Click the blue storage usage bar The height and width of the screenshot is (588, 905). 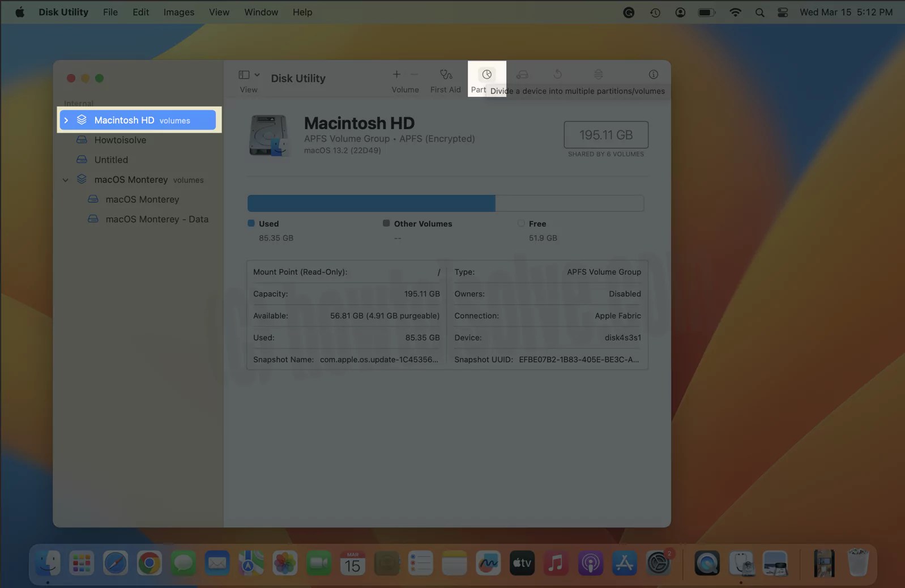[372, 203]
